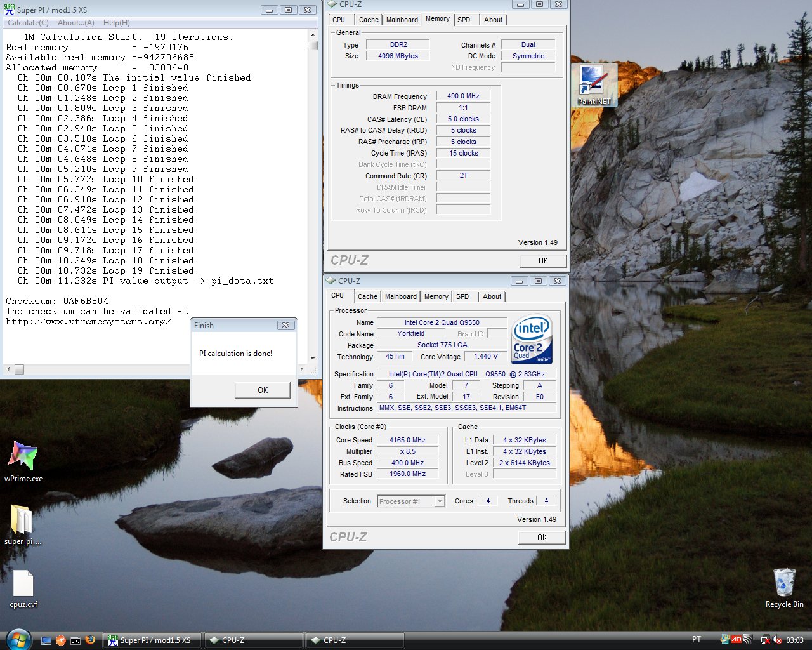The image size is (812, 650).
Task: Click the Checksum: 0AF6B504 line
Action: click(x=57, y=301)
